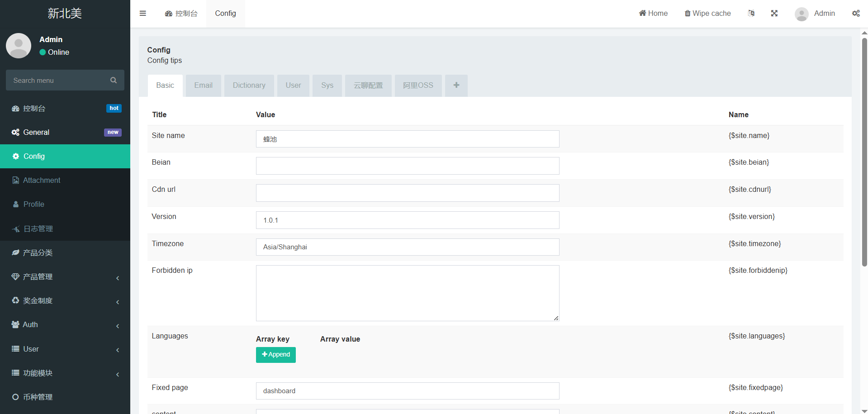868x414 pixels.
Task: Switch to the Email config tab
Action: [203, 86]
